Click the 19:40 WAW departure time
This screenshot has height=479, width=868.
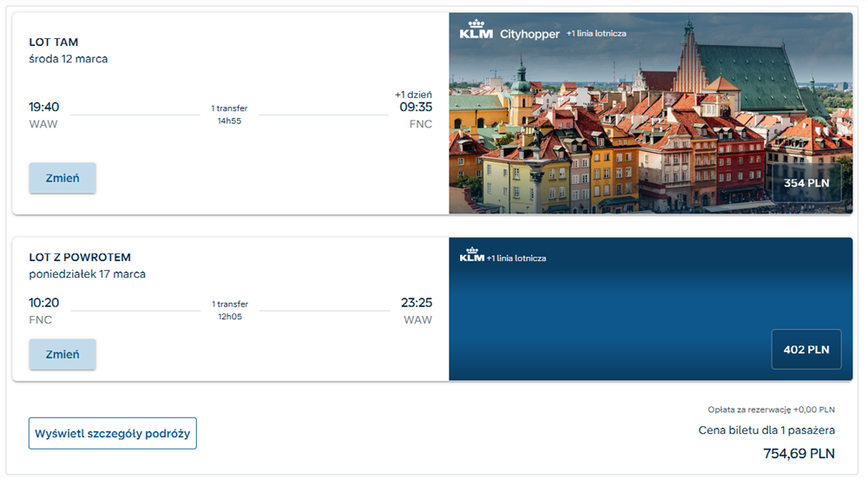[43, 115]
